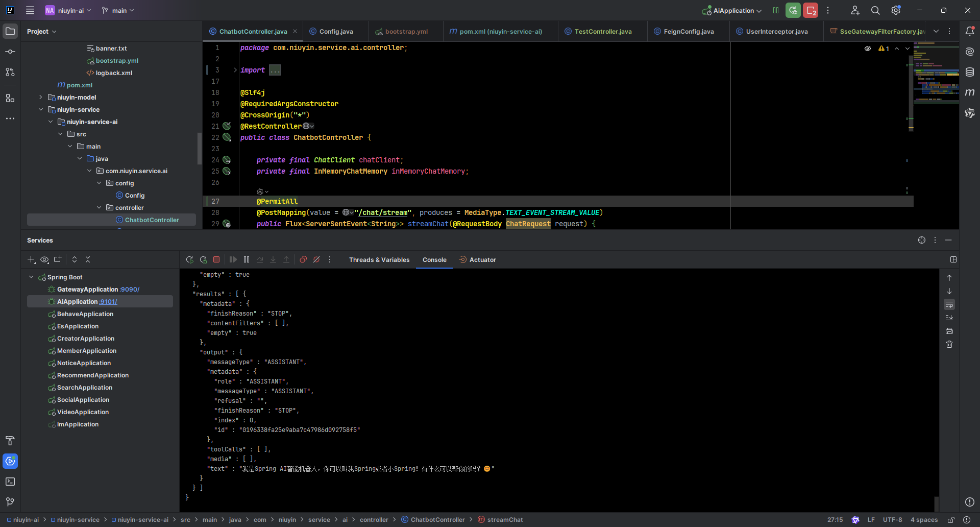This screenshot has width=980, height=527.
Task: Toggle scroll to end of console
Action: [949, 318]
